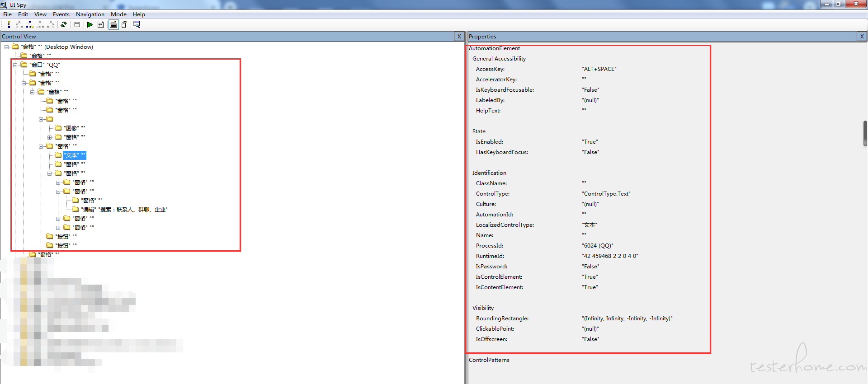Open the Mode menu
The height and width of the screenshot is (384, 868).
click(x=118, y=14)
